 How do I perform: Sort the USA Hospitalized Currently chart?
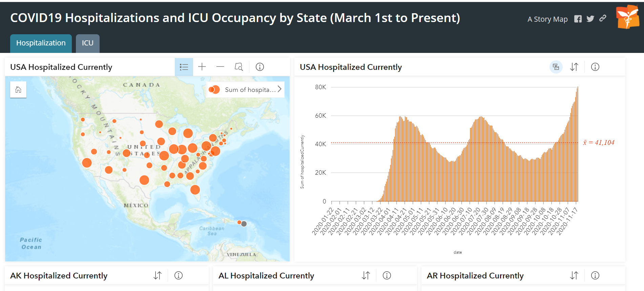coord(574,67)
